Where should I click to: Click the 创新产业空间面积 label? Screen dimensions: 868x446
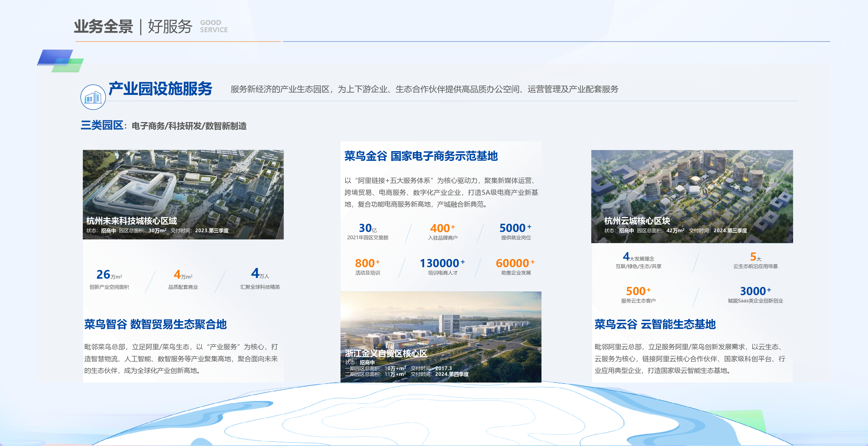coord(109,287)
